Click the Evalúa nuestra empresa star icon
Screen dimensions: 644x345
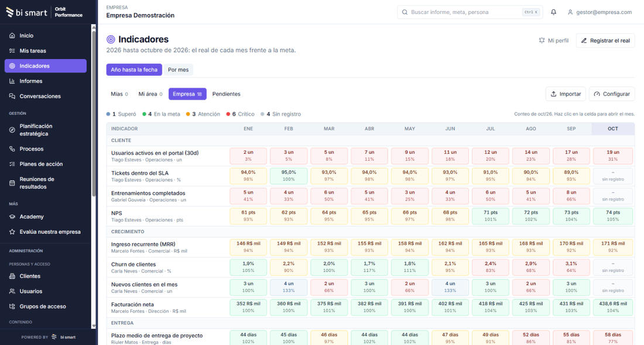coord(12,232)
